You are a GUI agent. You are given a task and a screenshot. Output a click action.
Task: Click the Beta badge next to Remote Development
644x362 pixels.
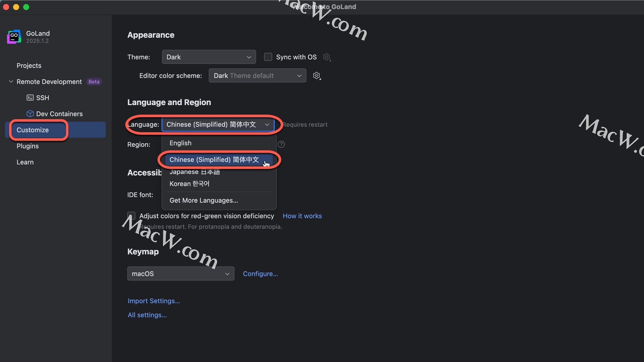(94, 81)
